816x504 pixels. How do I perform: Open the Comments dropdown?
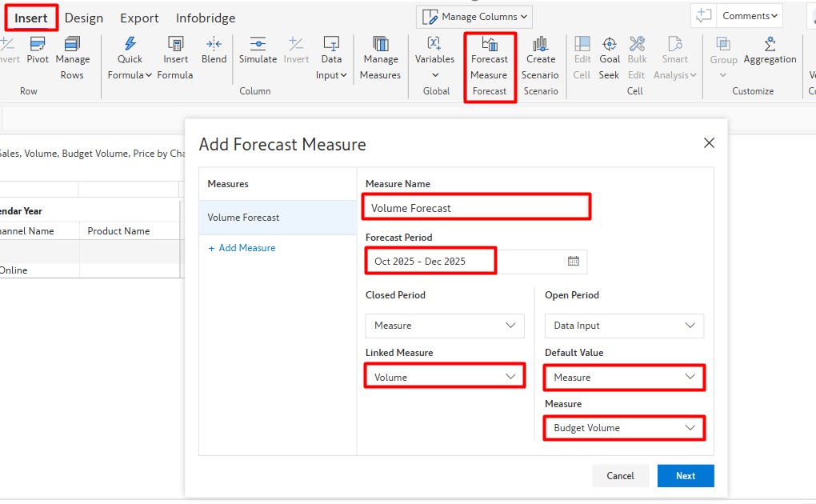[750, 16]
